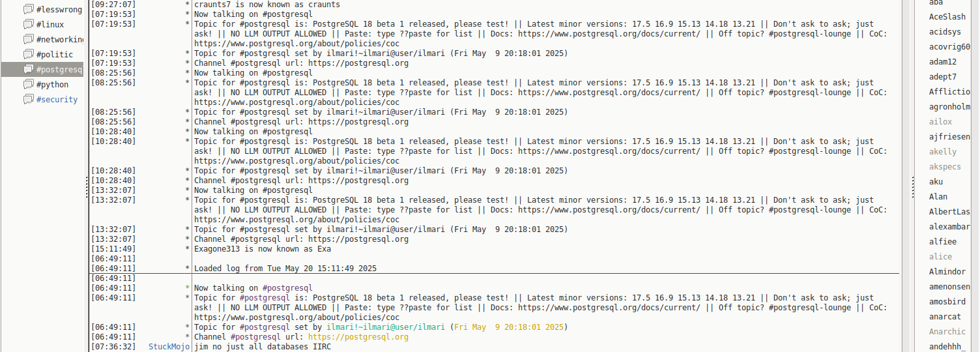Image resolution: width=980 pixels, height=352 pixels.
Task: Open the orange https://postgresql.org link
Action: (358, 337)
